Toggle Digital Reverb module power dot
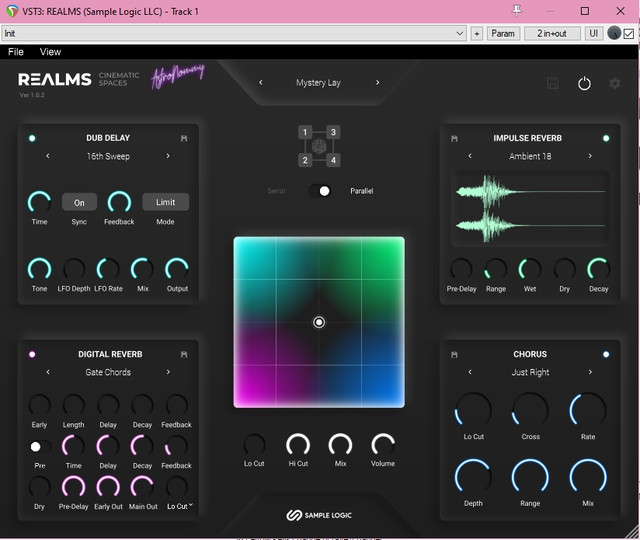Image resolution: width=640 pixels, height=540 pixels. [32, 354]
